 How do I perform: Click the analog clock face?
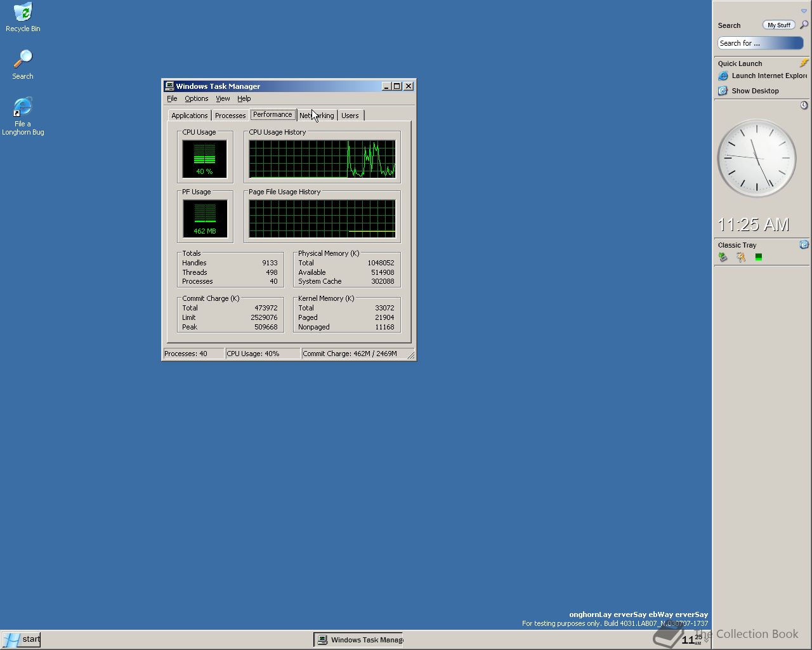coord(757,159)
